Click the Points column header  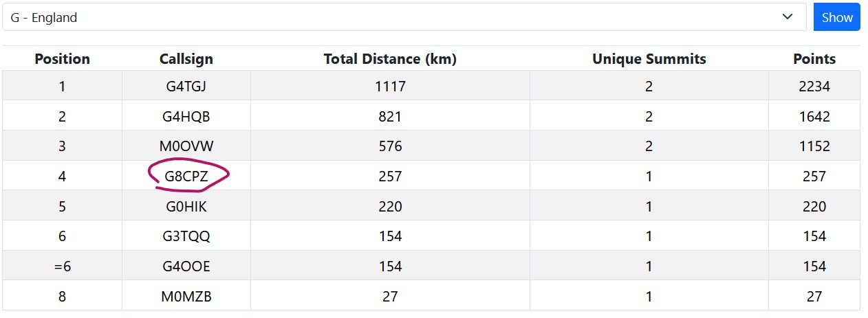[814, 59]
